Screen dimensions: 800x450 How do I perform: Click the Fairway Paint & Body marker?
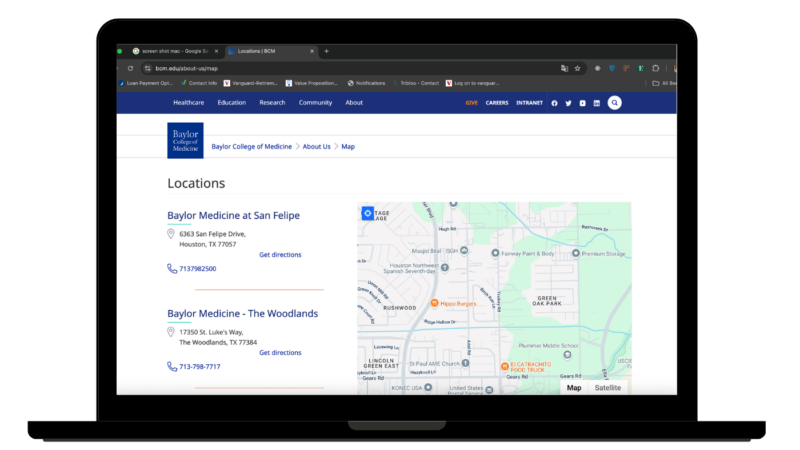[495, 253]
